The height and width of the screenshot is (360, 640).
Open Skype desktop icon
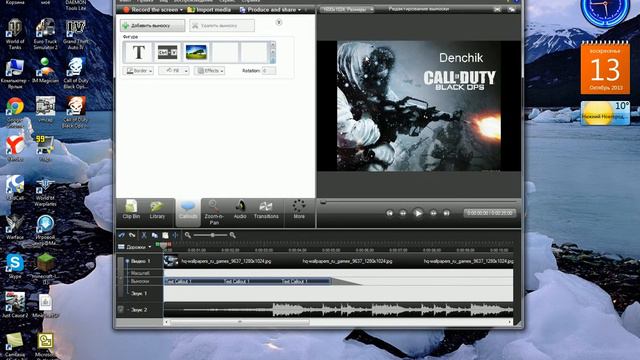click(x=15, y=266)
